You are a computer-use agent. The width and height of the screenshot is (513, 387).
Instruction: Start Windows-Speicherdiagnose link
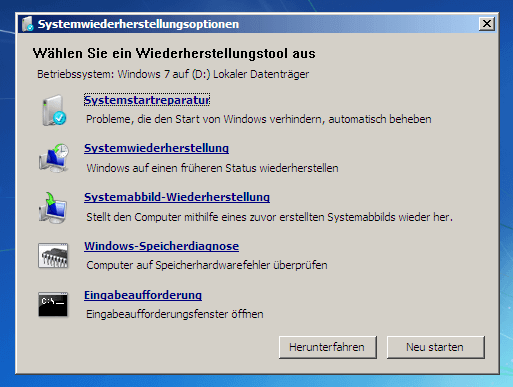coord(161,246)
